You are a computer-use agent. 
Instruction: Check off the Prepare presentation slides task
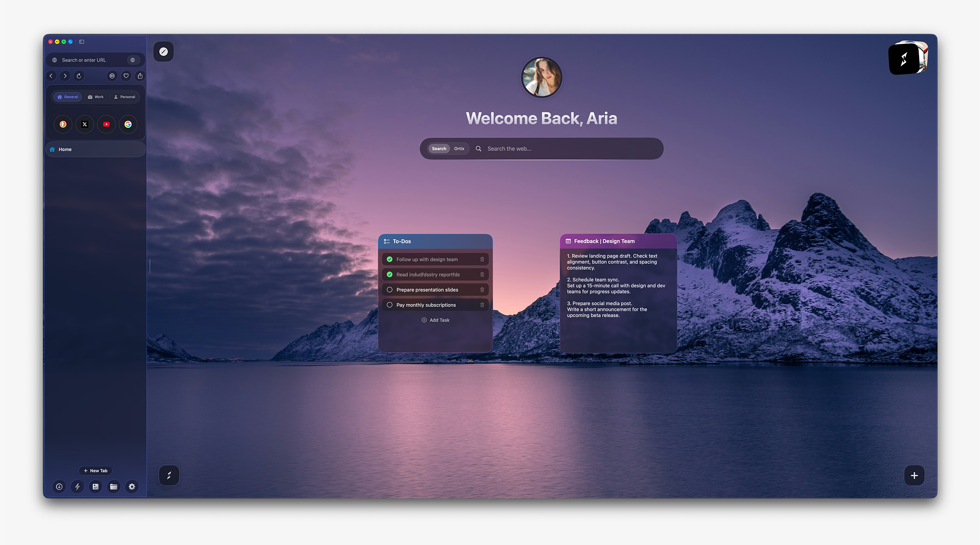389,289
